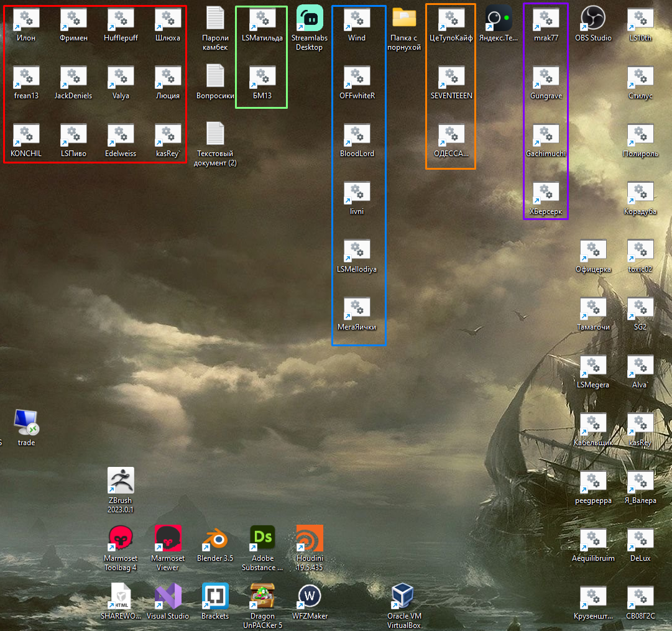Click the OBS Studio shortcut
This screenshot has height=631, width=672.
click(x=593, y=18)
